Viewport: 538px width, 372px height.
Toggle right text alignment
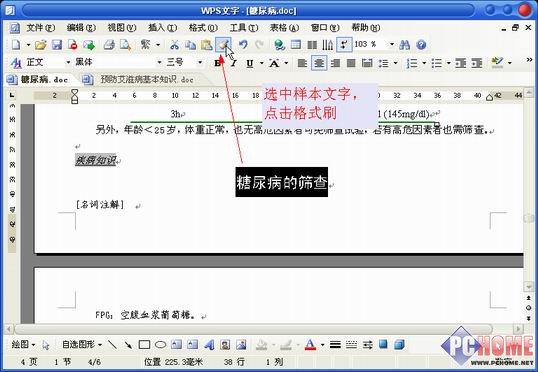click(335, 63)
